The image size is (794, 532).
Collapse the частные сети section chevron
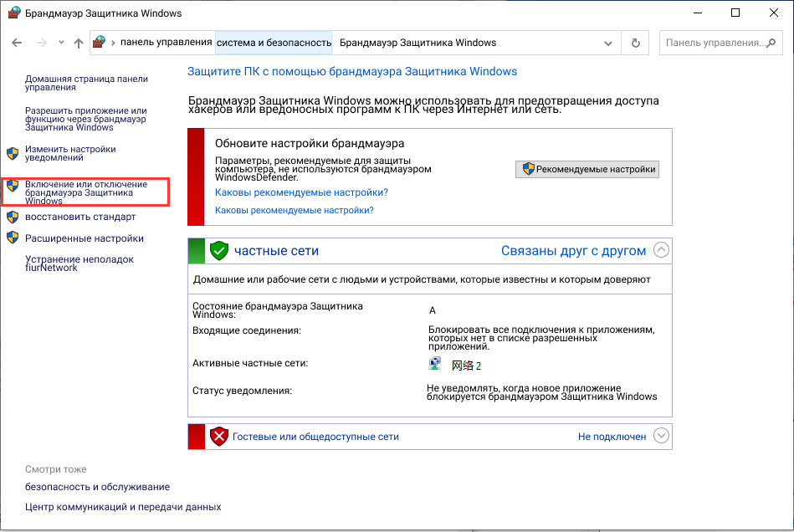(x=661, y=250)
